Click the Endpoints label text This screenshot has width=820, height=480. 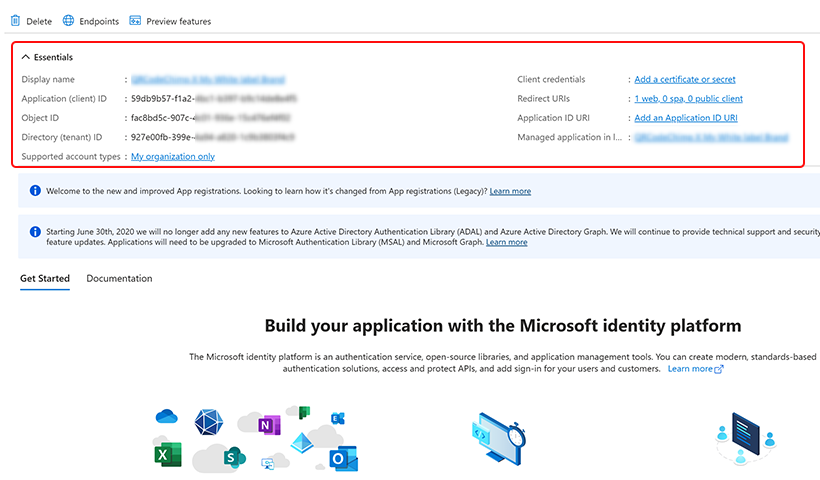[x=99, y=21]
